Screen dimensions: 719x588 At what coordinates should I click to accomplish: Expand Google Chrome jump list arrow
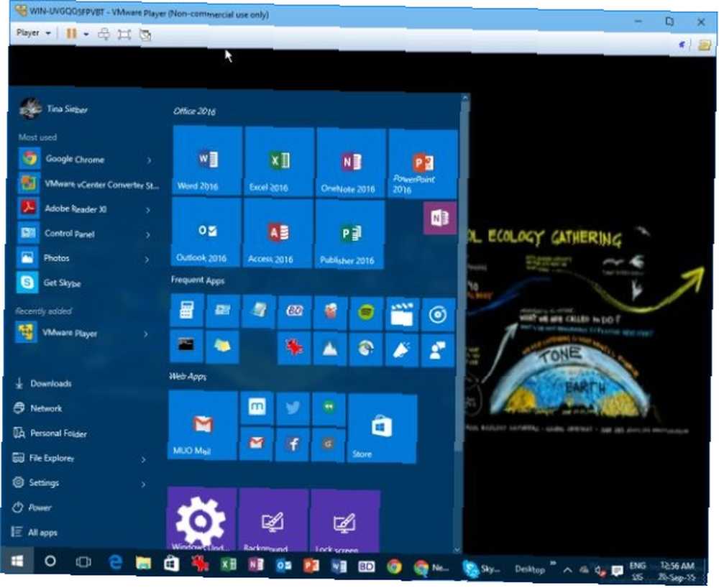click(150, 160)
